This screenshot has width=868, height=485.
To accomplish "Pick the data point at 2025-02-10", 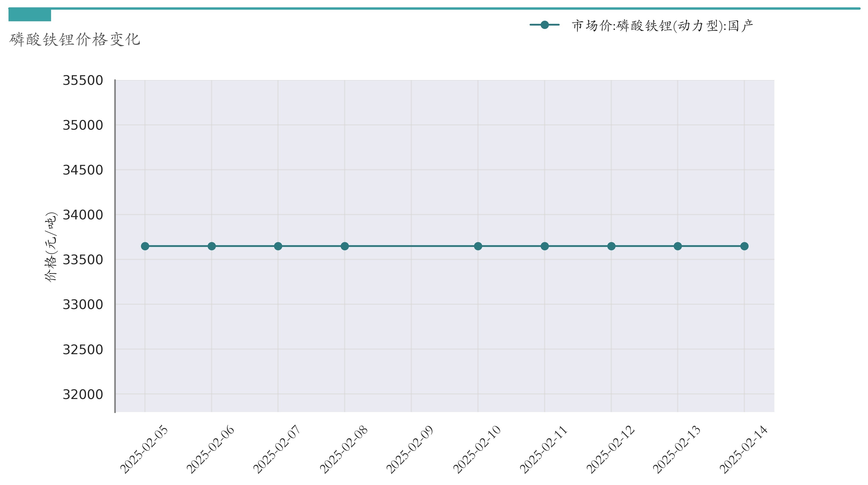I will (478, 246).
